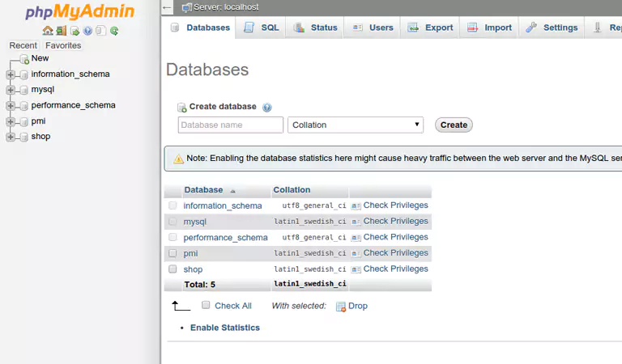622x364 pixels.
Task: Click the Home icon in the sidebar
Action: point(48,31)
